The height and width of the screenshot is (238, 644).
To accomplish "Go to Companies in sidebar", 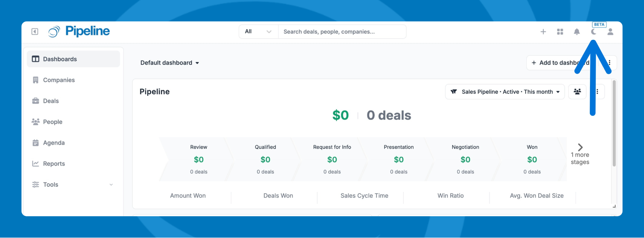I will click(x=59, y=80).
